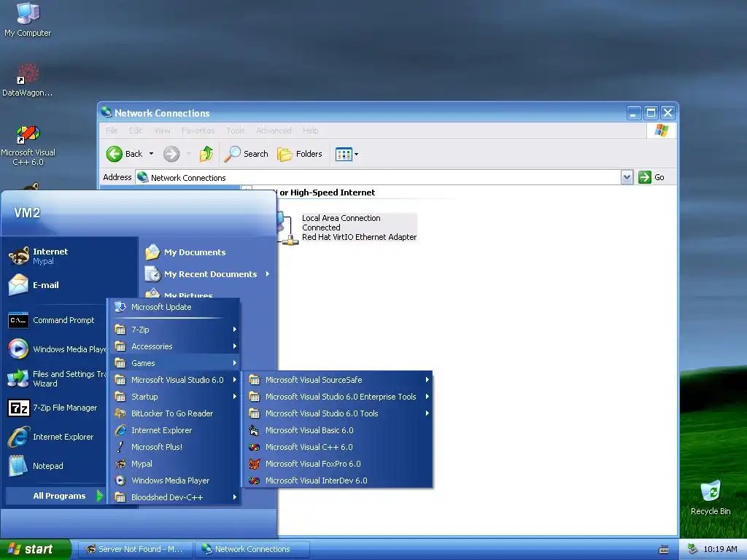
Task: Open Microsoft Update in All Programs
Action: pos(174,307)
